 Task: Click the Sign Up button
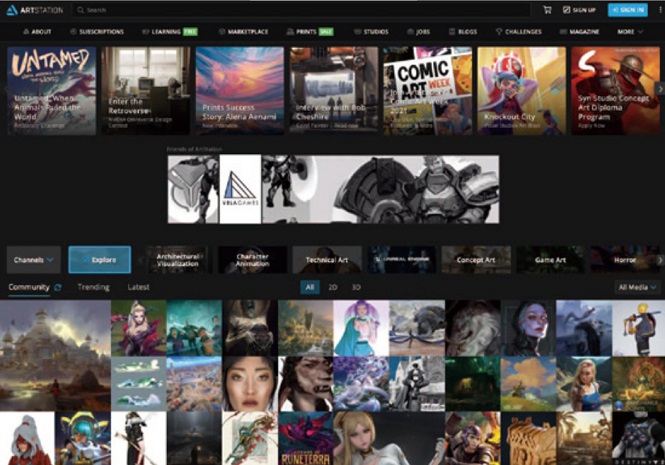[579, 10]
